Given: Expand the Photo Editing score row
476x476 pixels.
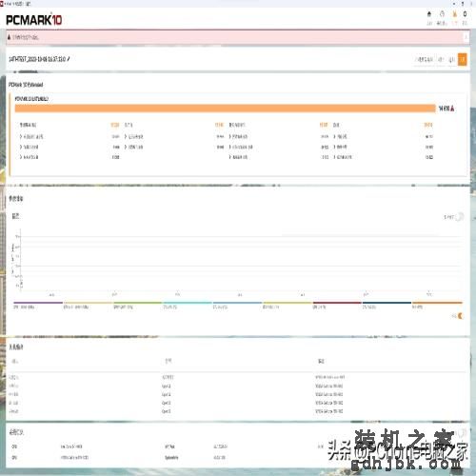Looking at the screenshot, I should pos(279,137).
